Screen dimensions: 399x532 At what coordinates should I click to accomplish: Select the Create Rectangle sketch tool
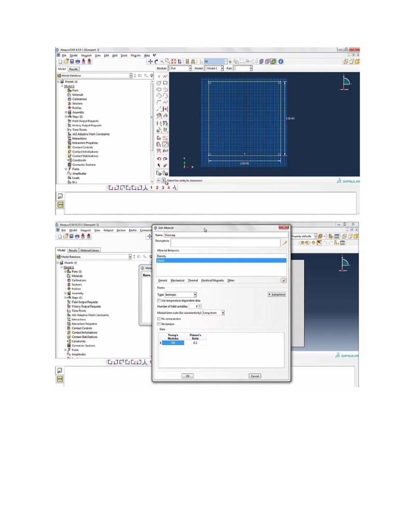[x=165, y=83]
